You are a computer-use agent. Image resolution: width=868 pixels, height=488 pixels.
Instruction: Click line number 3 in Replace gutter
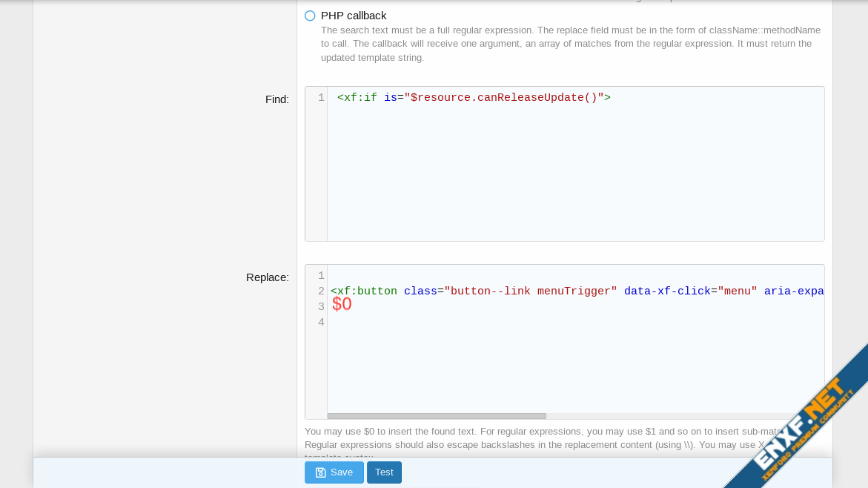tap(320, 307)
